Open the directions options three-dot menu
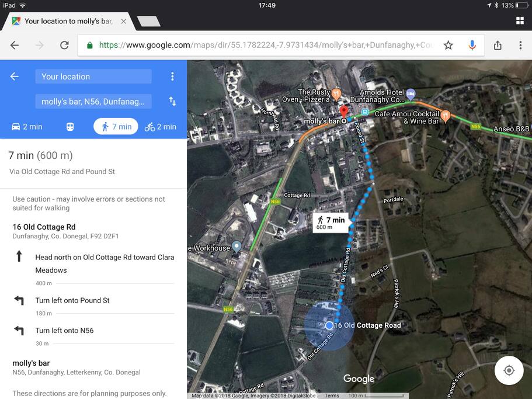The width and height of the screenshot is (532, 399). [172, 77]
